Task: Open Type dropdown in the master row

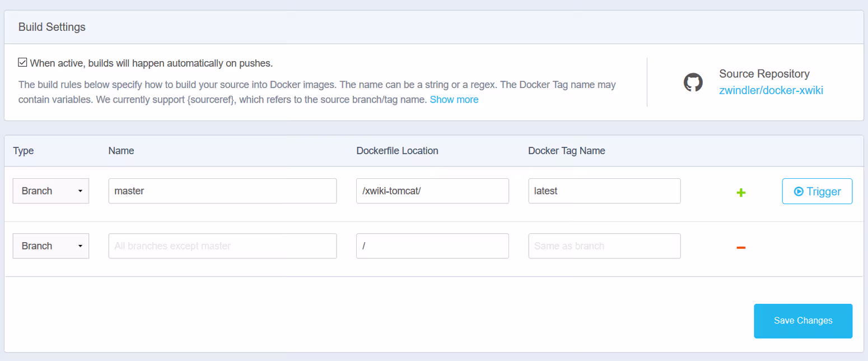Action: tap(51, 191)
